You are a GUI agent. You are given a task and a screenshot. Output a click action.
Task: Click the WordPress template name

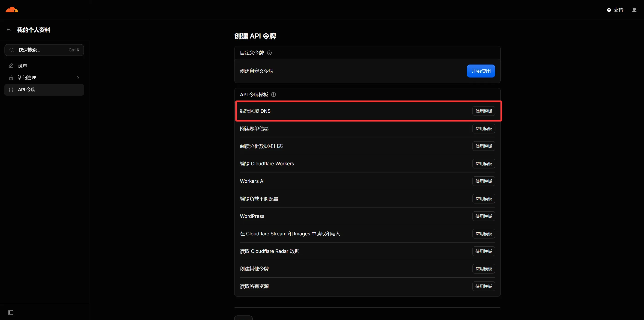(252, 216)
